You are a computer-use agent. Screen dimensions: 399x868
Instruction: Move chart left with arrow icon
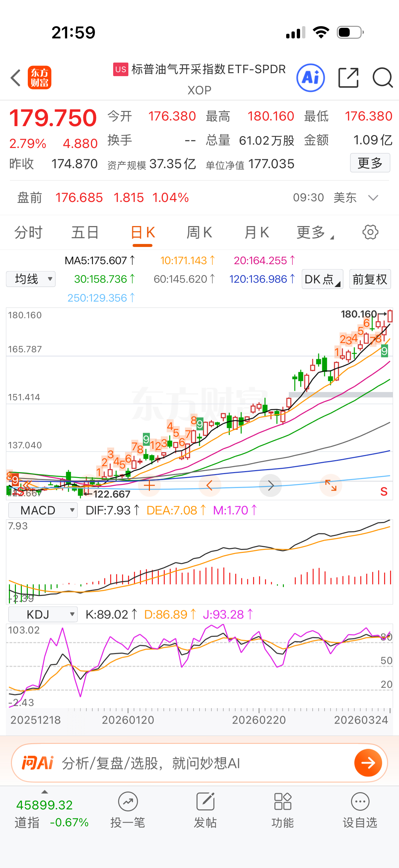coord(209,485)
